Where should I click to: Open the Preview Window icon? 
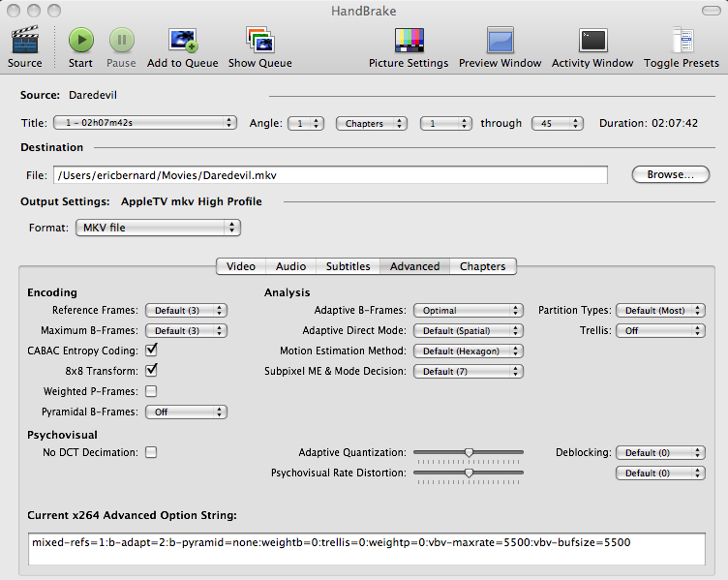pyautogui.click(x=500, y=40)
